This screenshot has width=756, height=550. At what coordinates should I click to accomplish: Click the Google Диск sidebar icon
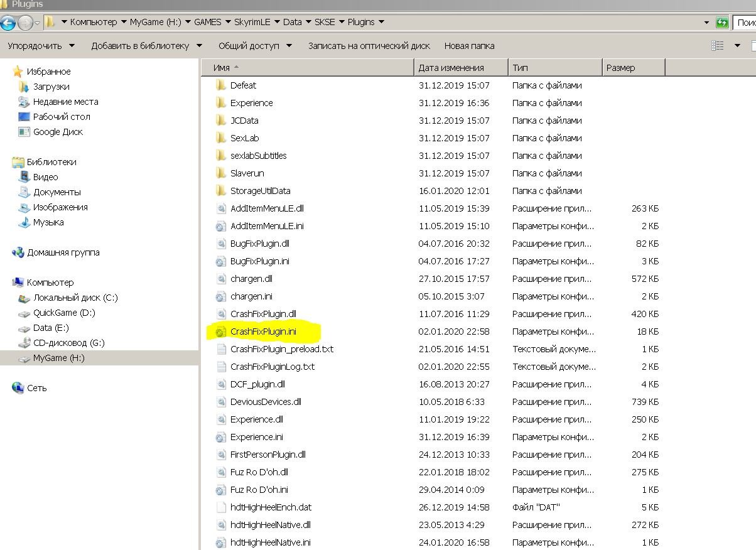tap(24, 132)
